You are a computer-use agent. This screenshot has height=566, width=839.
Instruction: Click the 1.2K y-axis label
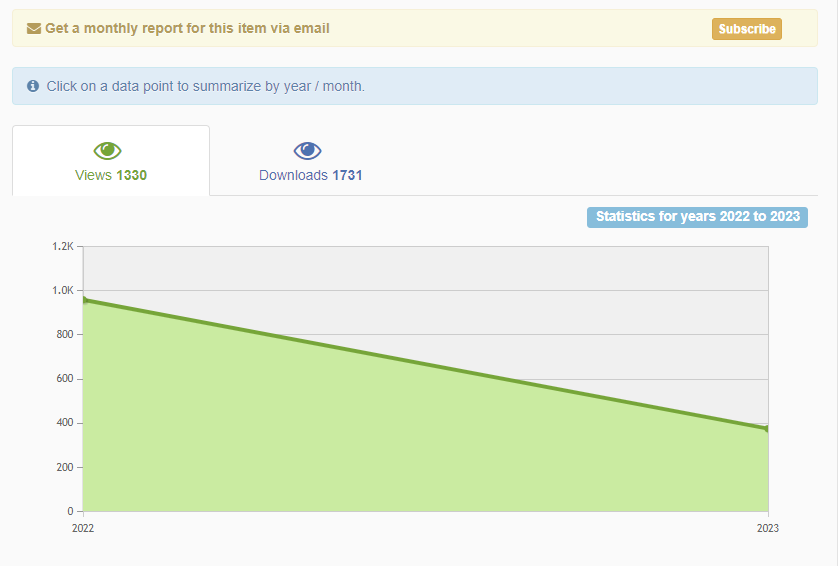pyautogui.click(x=63, y=246)
